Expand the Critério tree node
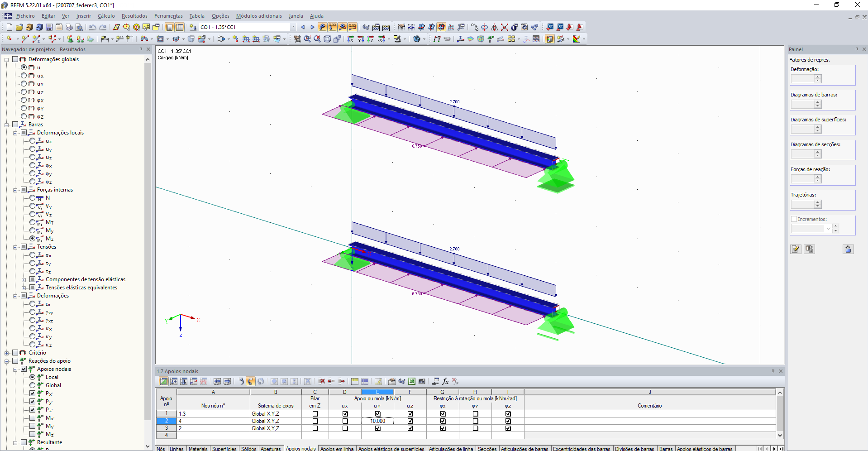868x451 pixels. click(x=7, y=353)
